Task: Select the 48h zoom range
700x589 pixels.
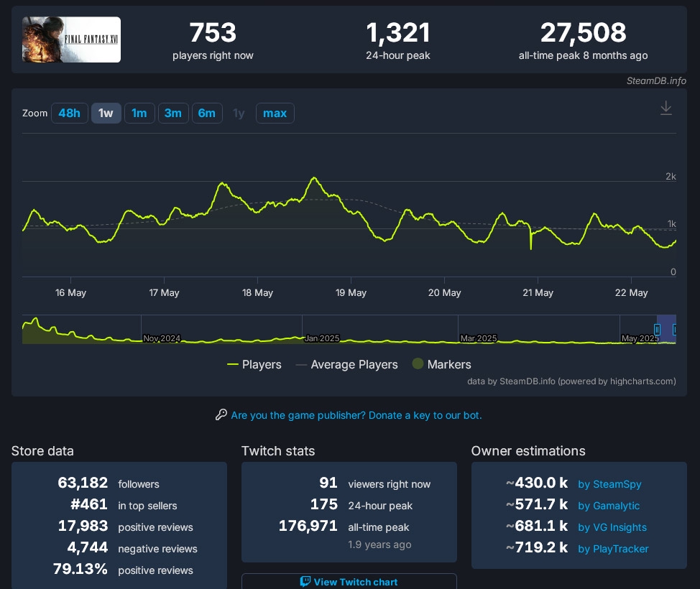Action: click(x=70, y=113)
